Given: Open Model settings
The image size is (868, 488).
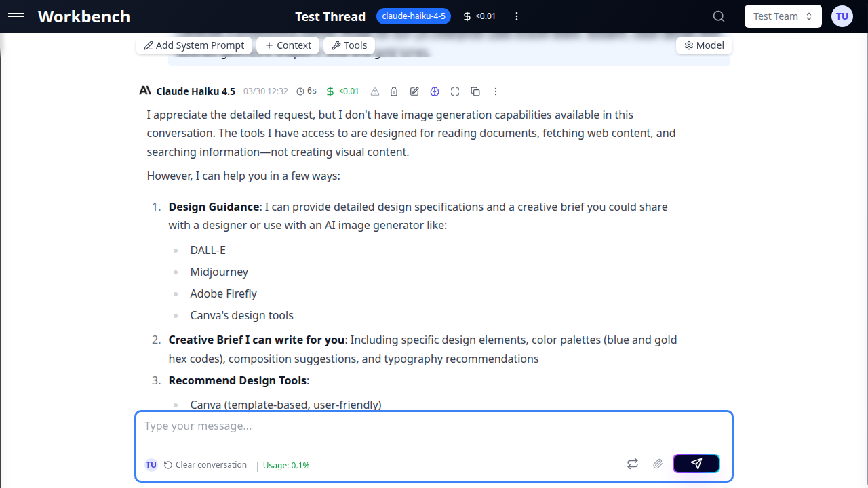Looking at the screenshot, I should 704,45.
